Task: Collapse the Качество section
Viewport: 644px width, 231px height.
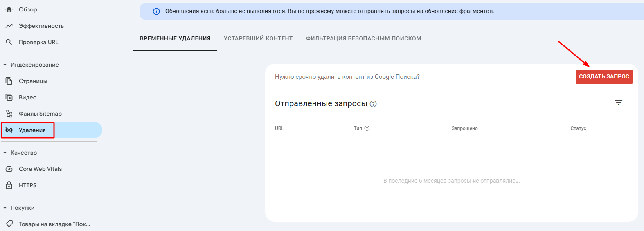Action: tap(5, 153)
